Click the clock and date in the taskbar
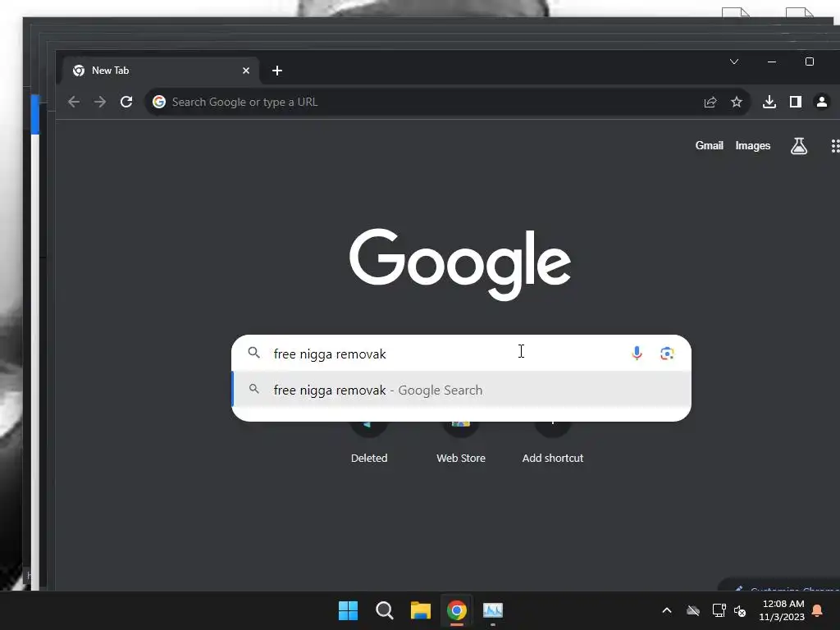Image resolution: width=840 pixels, height=630 pixels. (x=782, y=610)
